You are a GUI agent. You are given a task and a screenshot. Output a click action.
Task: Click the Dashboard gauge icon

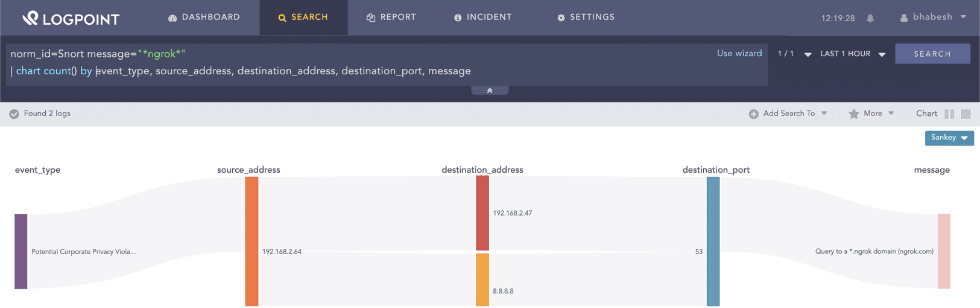pos(172,18)
